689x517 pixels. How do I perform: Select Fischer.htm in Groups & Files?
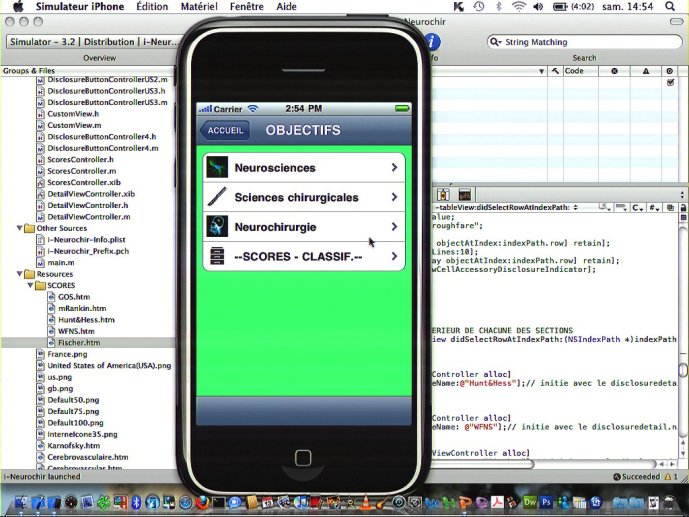[79, 343]
